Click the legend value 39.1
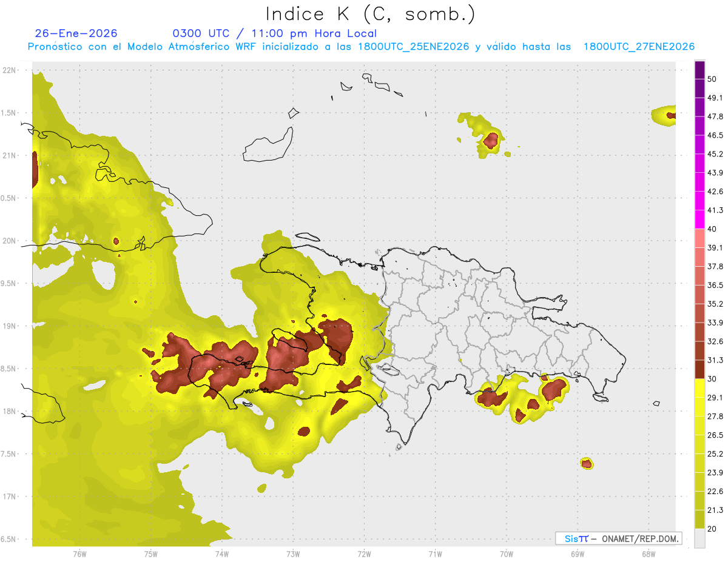 click(x=715, y=247)
